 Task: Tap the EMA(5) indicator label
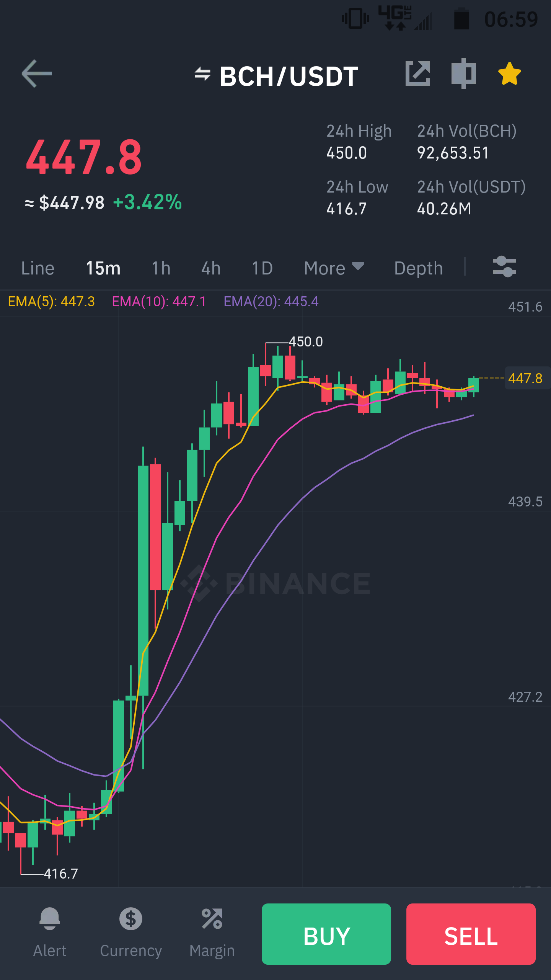(x=51, y=302)
